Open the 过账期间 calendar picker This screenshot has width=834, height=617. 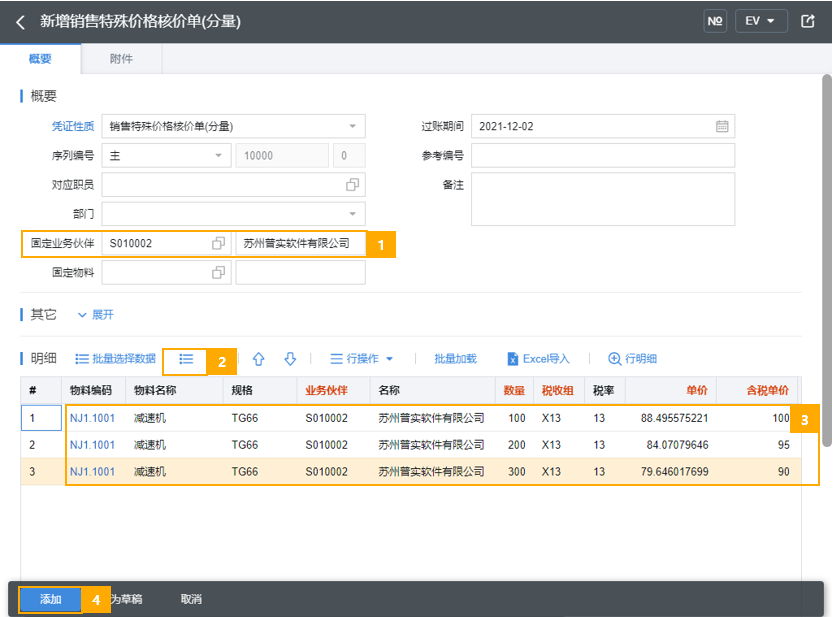click(722, 127)
